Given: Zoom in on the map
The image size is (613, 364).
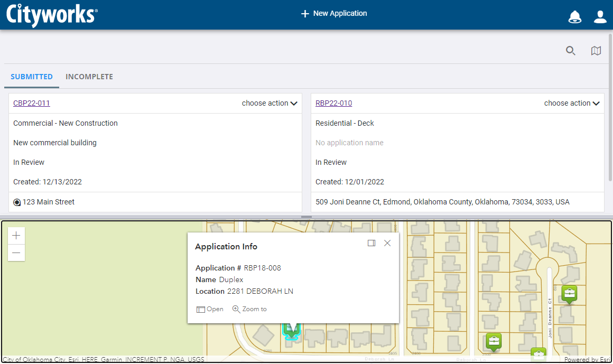Looking at the screenshot, I should point(16,236).
